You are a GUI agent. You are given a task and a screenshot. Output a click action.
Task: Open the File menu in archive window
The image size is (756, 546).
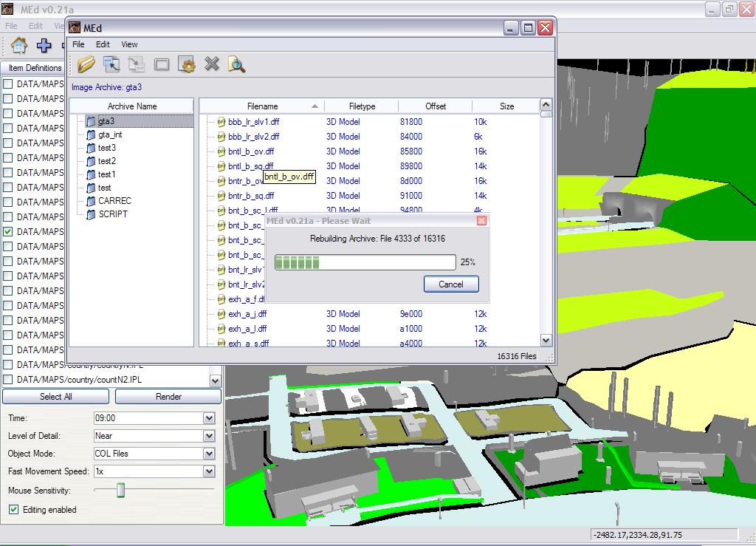tap(78, 44)
